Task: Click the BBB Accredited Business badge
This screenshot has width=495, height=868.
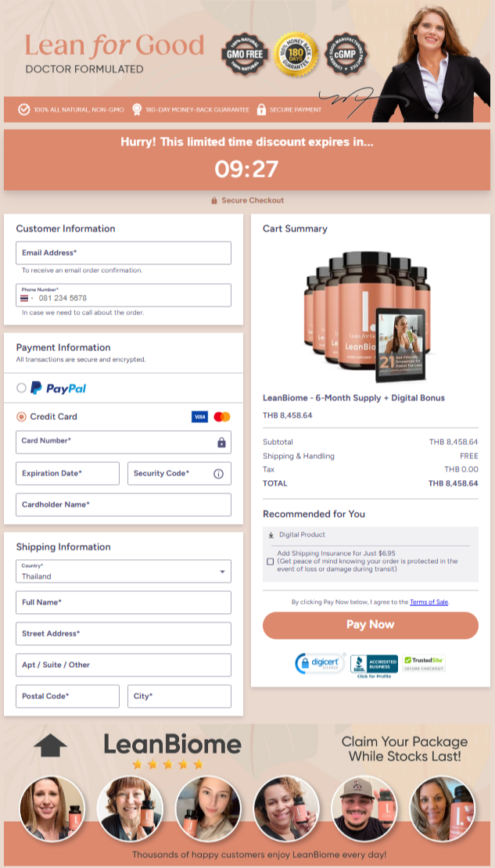Action: [x=371, y=665]
